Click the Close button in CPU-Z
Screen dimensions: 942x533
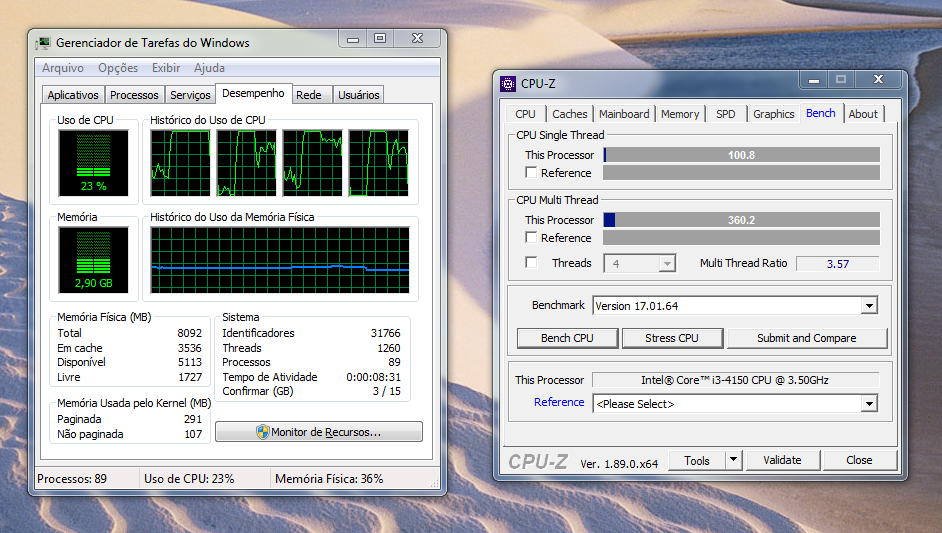859,460
